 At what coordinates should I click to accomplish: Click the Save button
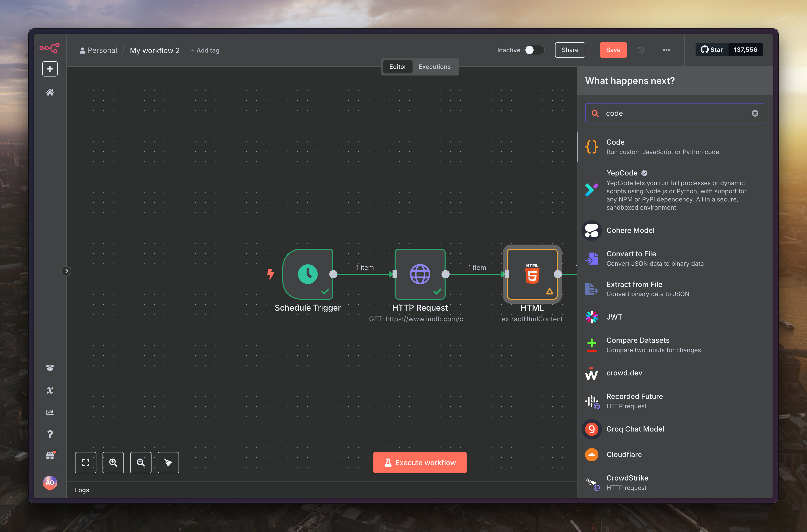coord(613,50)
